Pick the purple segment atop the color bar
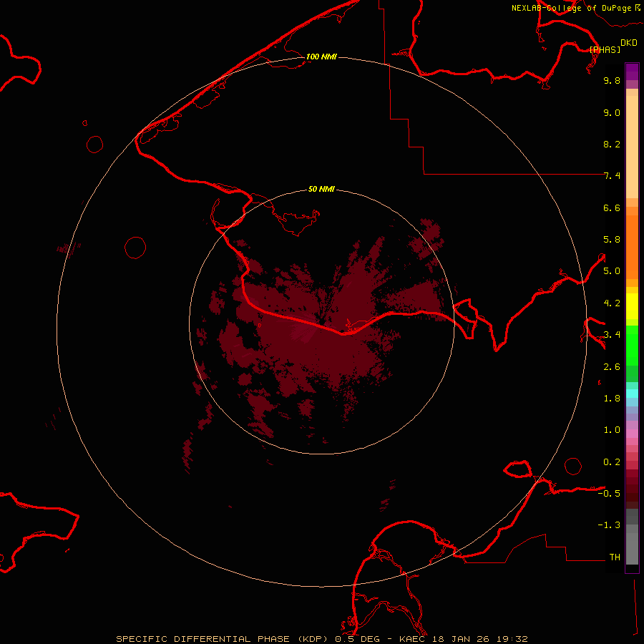Screen dimensions: 644x644 (632, 72)
